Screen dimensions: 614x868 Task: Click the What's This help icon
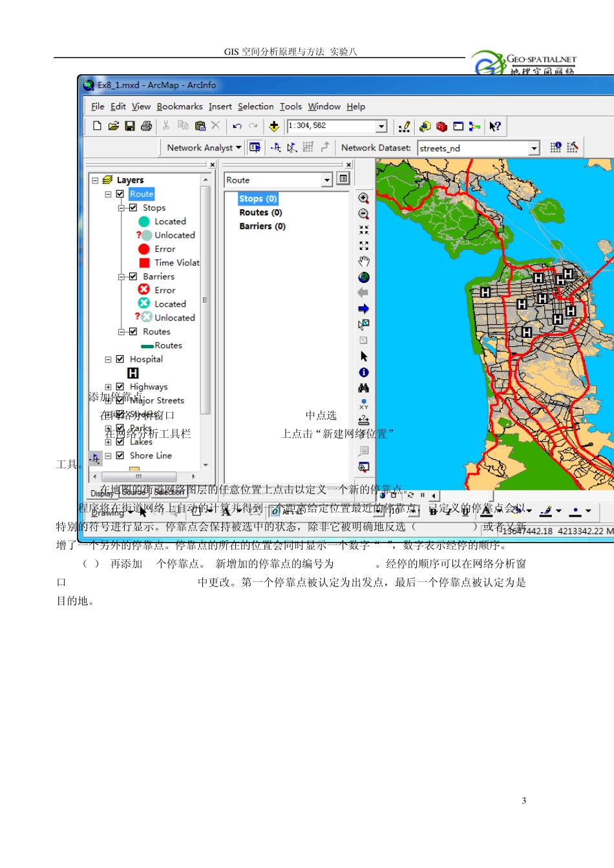pos(495,127)
